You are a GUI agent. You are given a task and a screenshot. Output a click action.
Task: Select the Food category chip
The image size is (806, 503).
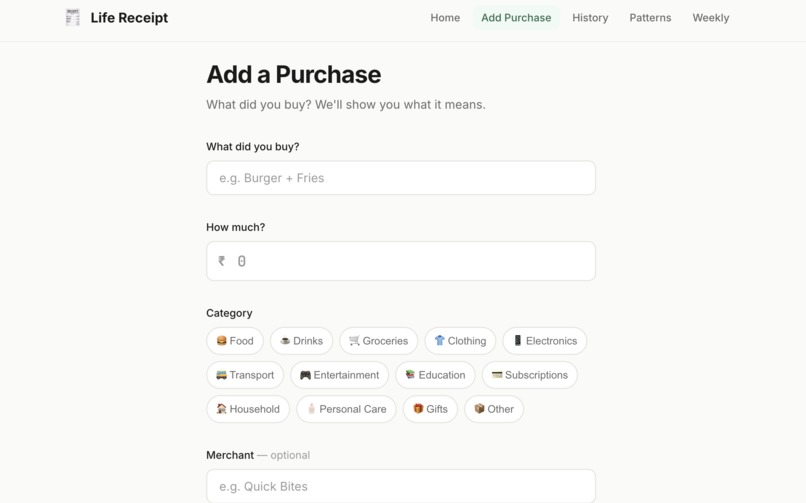pos(235,341)
